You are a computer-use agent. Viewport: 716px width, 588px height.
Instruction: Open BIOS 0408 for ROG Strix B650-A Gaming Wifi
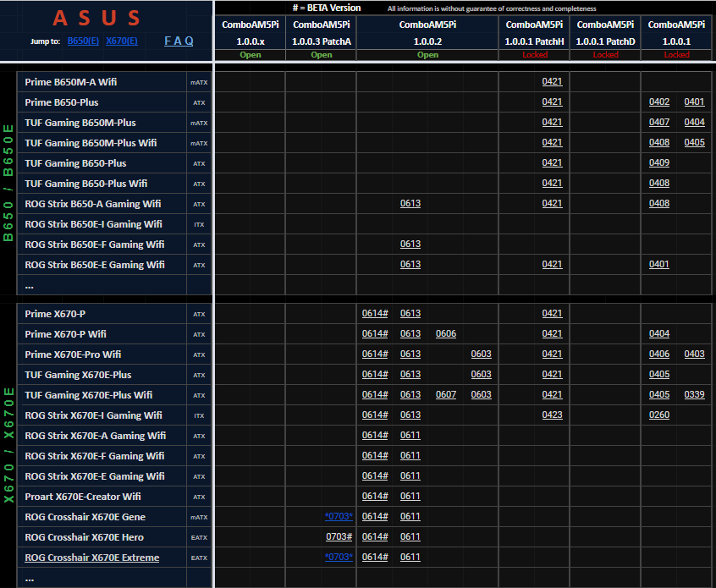[x=659, y=204]
